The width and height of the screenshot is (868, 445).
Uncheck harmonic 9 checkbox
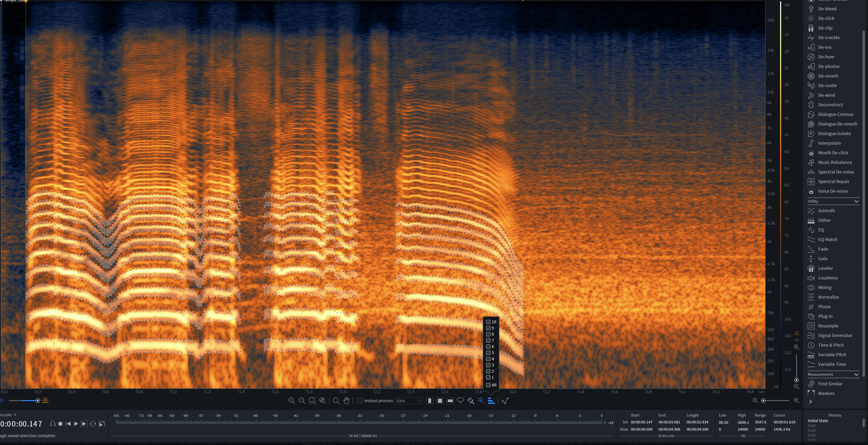click(x=488, y=328)
